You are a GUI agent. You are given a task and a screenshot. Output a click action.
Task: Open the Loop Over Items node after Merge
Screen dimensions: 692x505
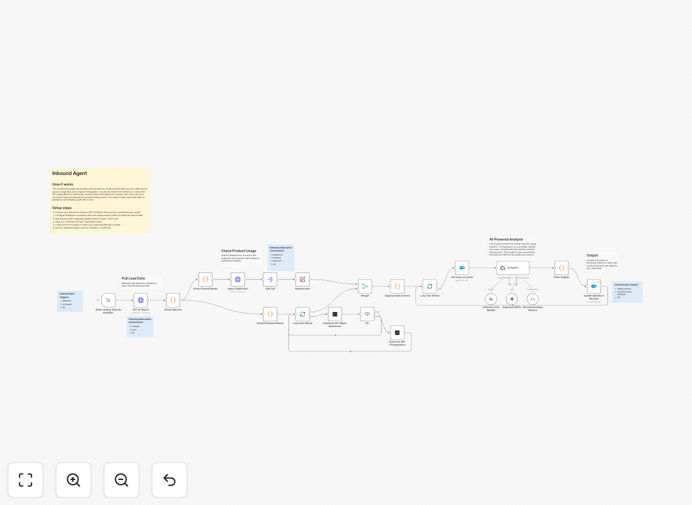(429, 286)
